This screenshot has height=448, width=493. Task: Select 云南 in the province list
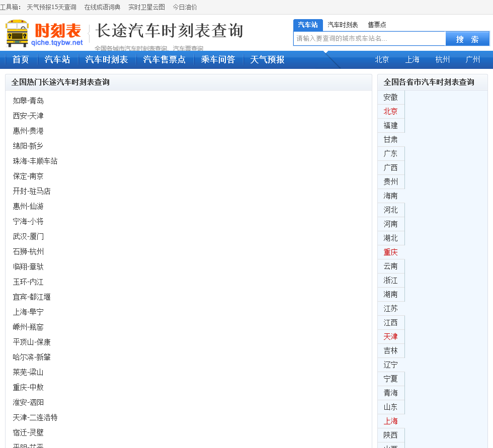click(390, 266)
